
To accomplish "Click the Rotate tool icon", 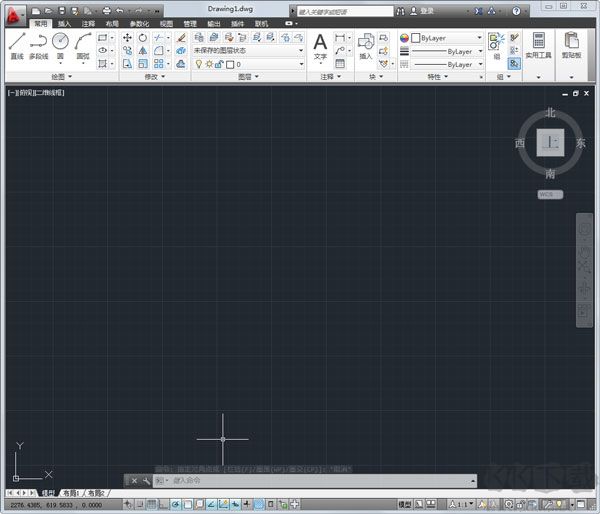I will click(143, 38).
